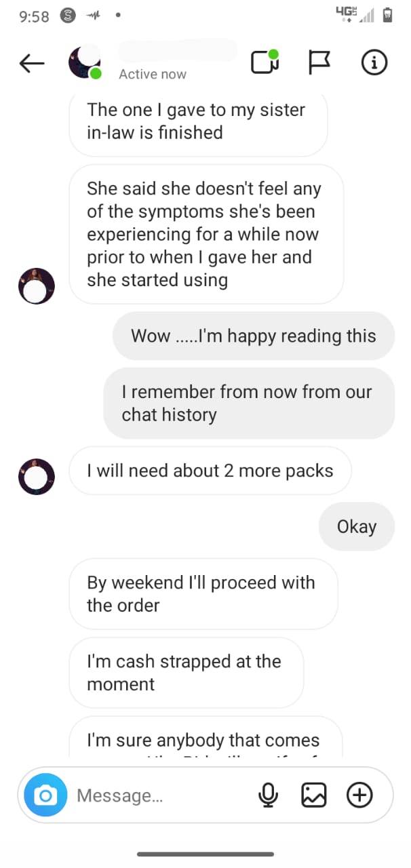
Task: Select 'I'm cash strapped at the moment' message
Action: click(x=186, y=673)
